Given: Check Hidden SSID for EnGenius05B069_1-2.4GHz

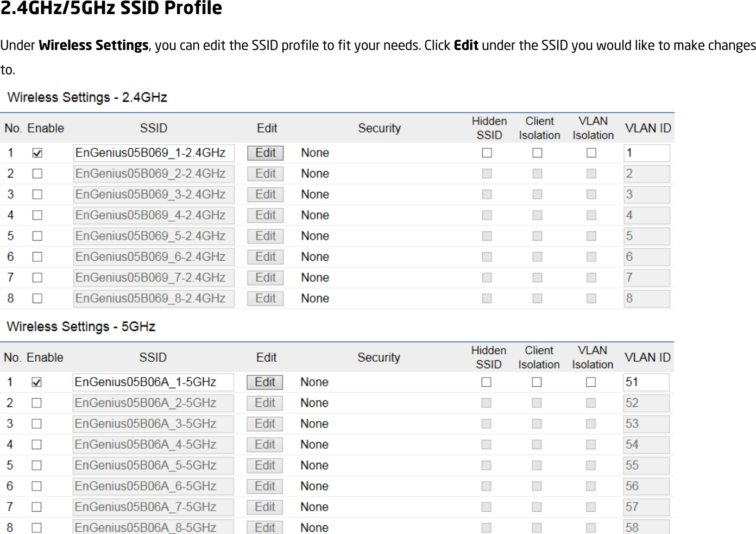Looking at the screenshot, I should click(487, 153).
